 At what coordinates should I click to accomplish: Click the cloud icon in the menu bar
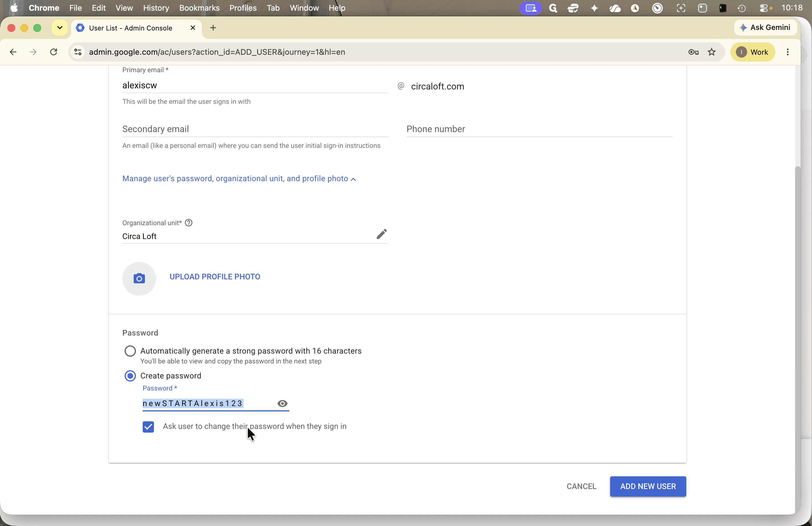tap(615, 8)
